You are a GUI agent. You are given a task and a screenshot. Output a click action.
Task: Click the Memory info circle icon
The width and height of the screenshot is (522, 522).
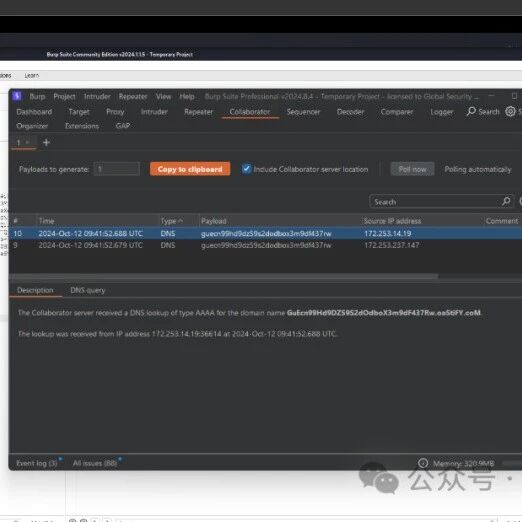tap(423, 463)
